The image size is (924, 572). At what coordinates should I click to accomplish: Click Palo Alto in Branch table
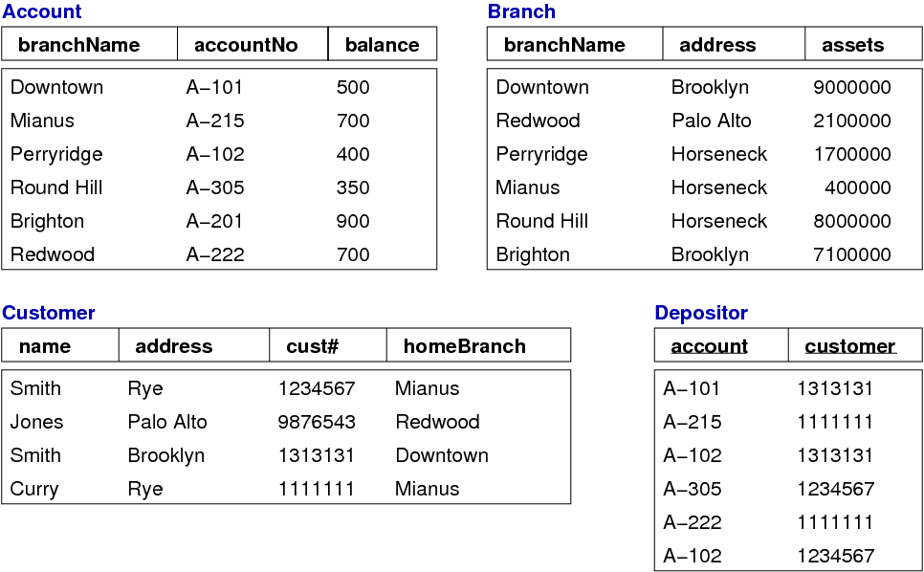(x=711, y=121)
